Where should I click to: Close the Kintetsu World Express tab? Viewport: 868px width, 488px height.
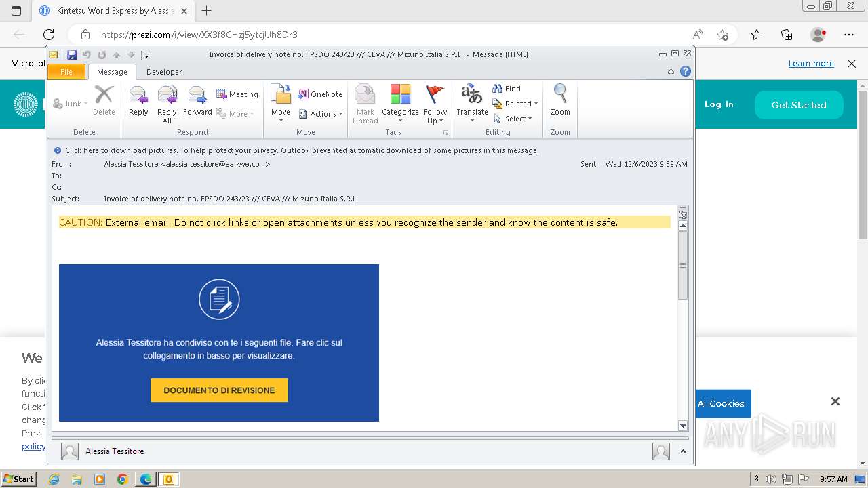pyautogui.click(x=184, y=11)
